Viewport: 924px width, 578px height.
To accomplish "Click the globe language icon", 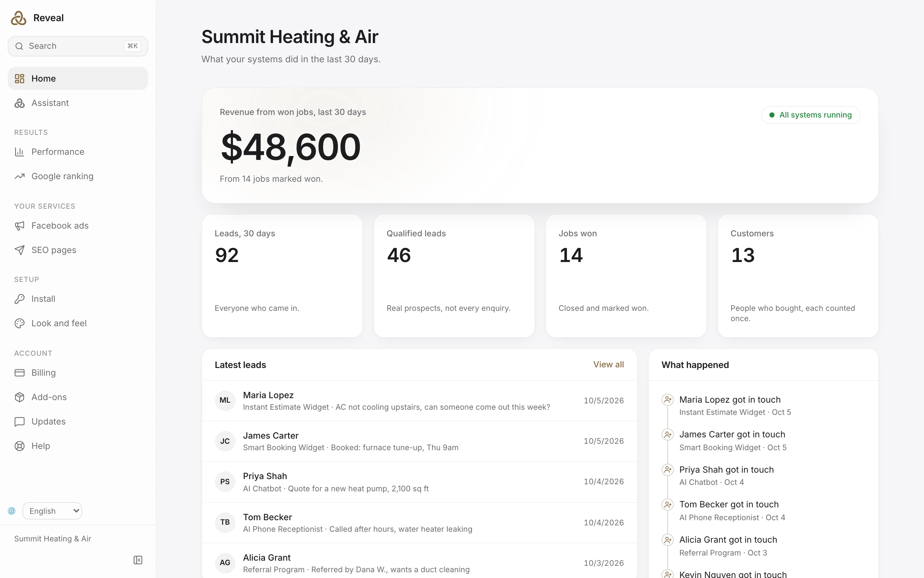I will (x=12, y=511).
